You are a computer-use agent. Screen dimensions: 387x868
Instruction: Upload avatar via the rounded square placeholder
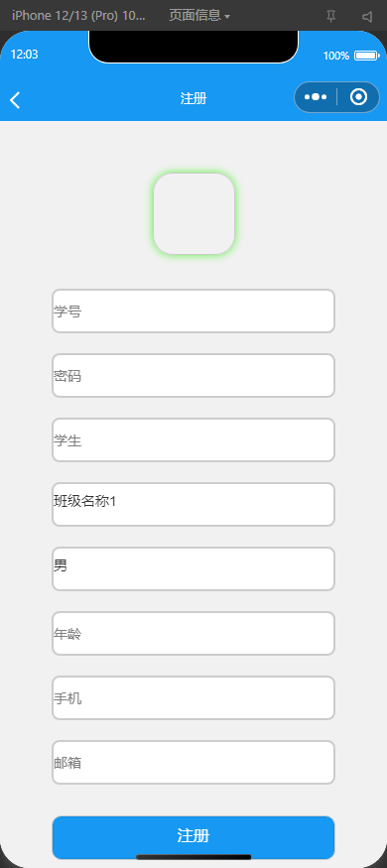coord(193,213)
